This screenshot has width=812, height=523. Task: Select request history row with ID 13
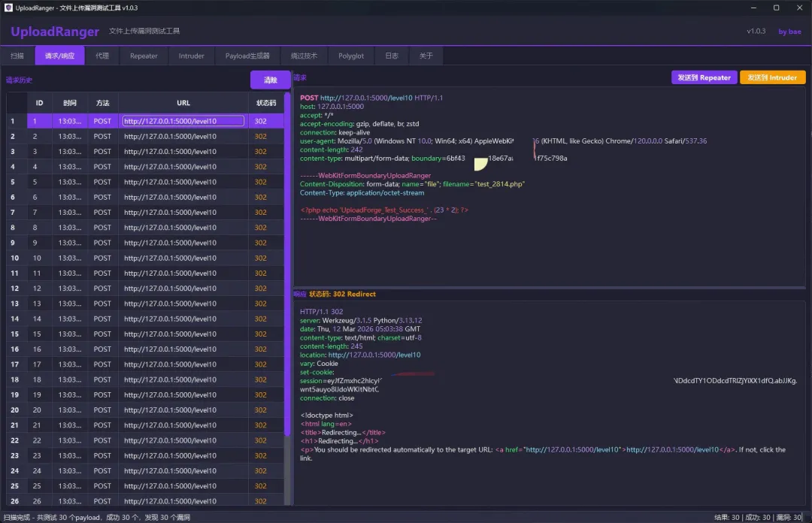145,304
